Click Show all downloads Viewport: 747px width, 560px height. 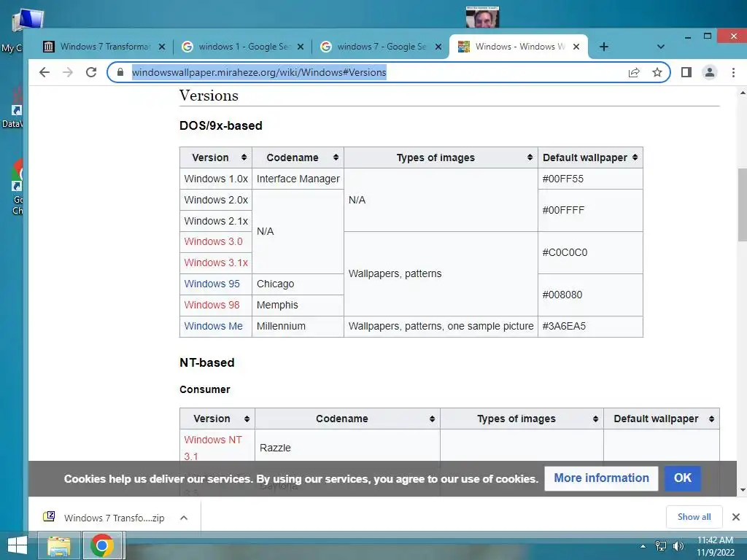click(x=694, y=517)
